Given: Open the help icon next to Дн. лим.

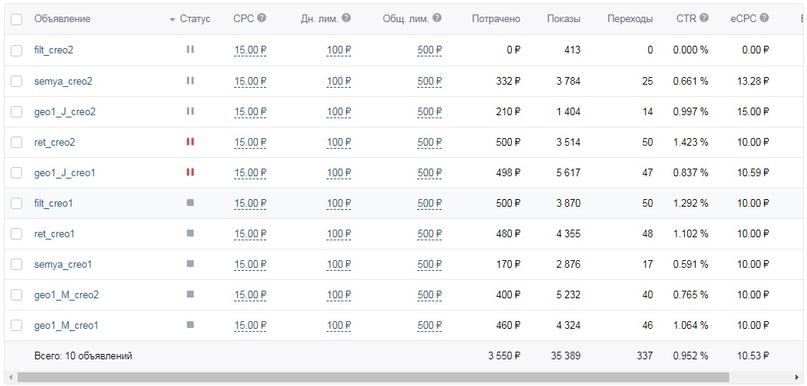Looking at the screenshot, I should click(346, 18).
